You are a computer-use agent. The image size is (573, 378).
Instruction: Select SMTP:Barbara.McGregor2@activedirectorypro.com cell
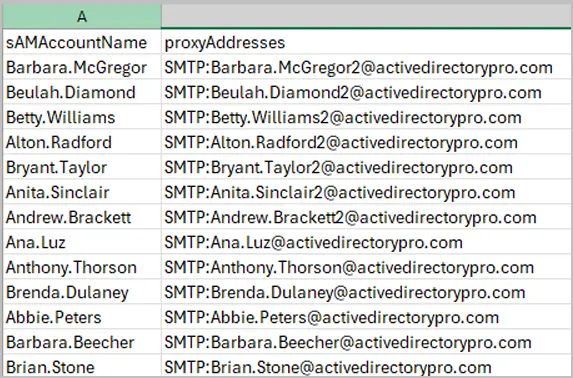coord(367,67)
